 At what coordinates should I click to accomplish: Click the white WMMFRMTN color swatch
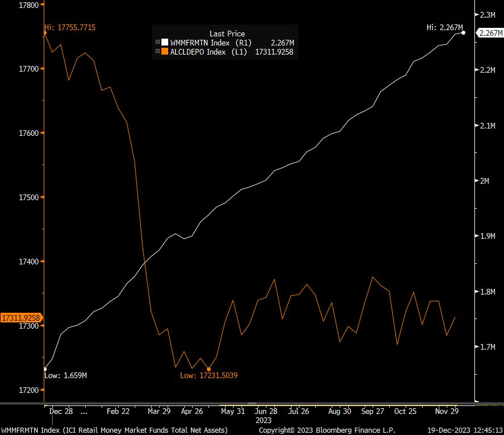click(x=165, y=43)
